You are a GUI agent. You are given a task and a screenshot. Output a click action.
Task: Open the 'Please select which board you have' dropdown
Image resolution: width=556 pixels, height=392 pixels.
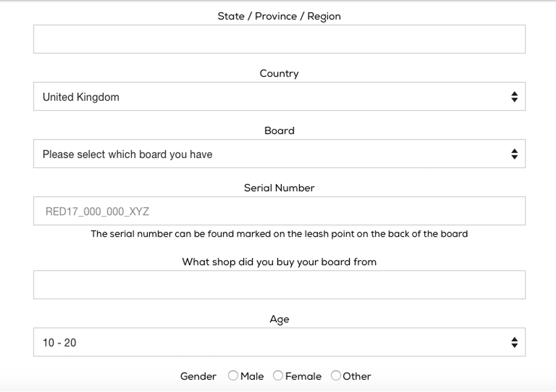pos(279,154)
